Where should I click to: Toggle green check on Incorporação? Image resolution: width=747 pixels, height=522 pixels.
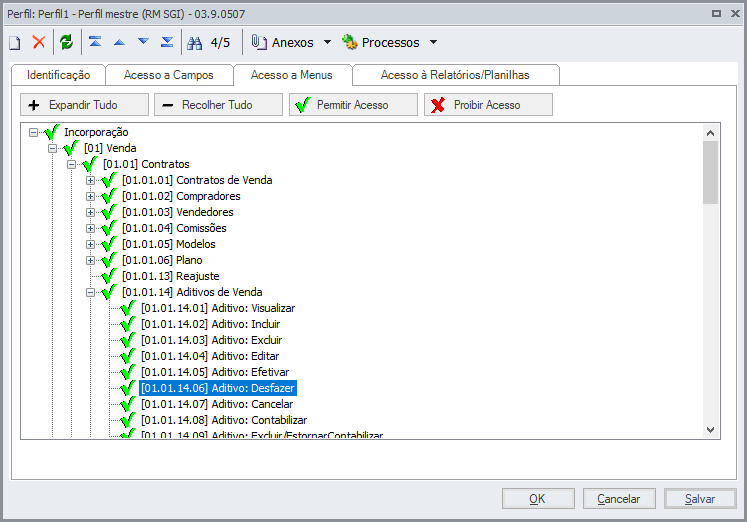(51, 132)
